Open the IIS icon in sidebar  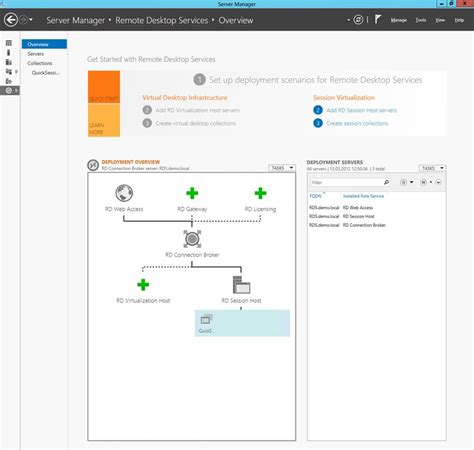[x=9, y=81]
